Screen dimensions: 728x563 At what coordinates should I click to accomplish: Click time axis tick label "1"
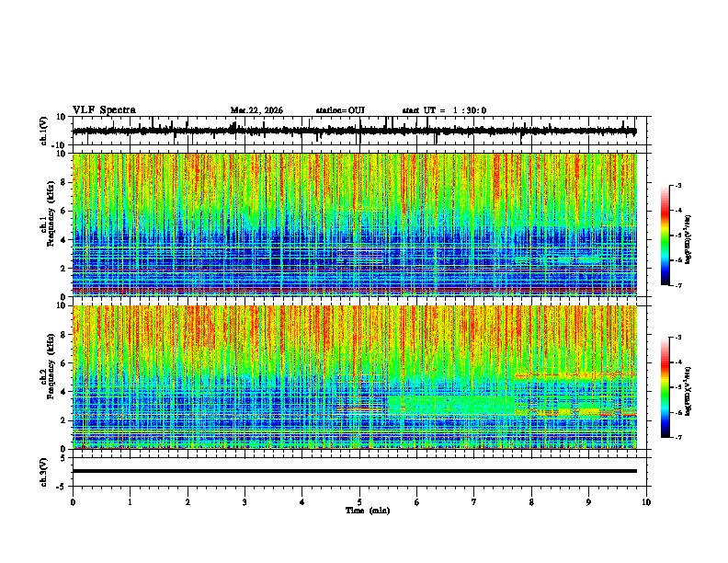pyautogui.click(x=130, y=502)
